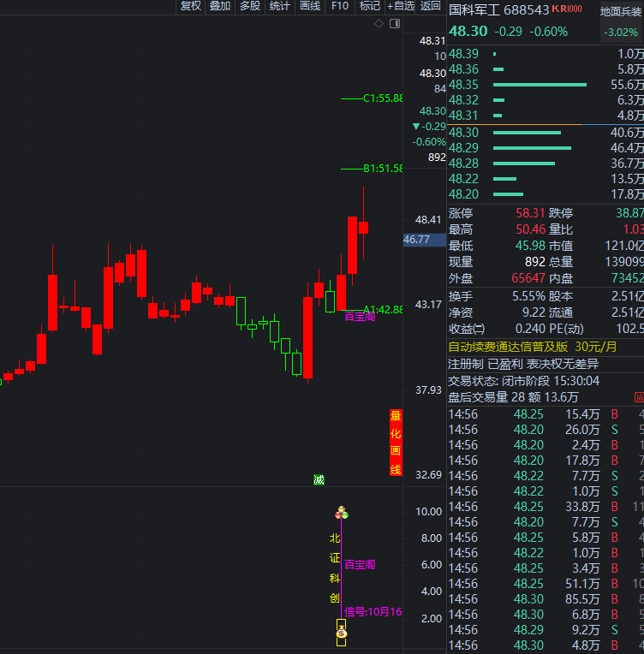Click the 净资 value 9.22
644x654 pixels.
[x=534, y=312]
